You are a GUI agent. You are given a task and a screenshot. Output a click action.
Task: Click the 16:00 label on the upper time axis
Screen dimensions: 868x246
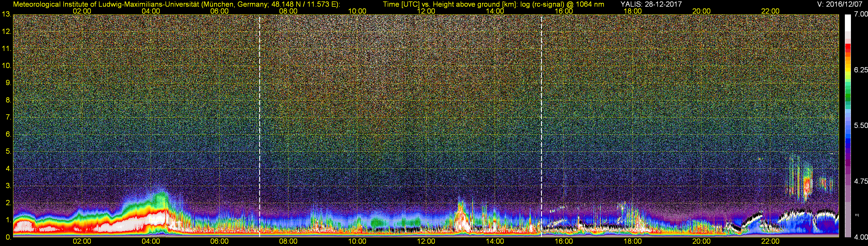tap(564, 11)
